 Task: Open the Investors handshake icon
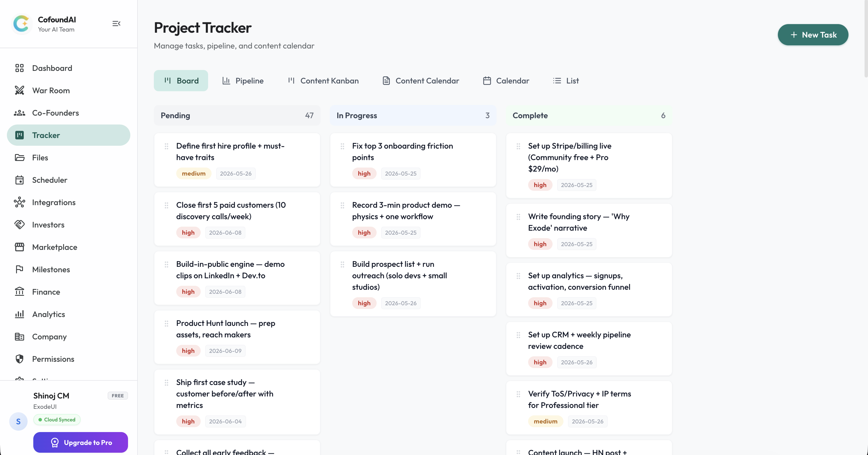20,224
